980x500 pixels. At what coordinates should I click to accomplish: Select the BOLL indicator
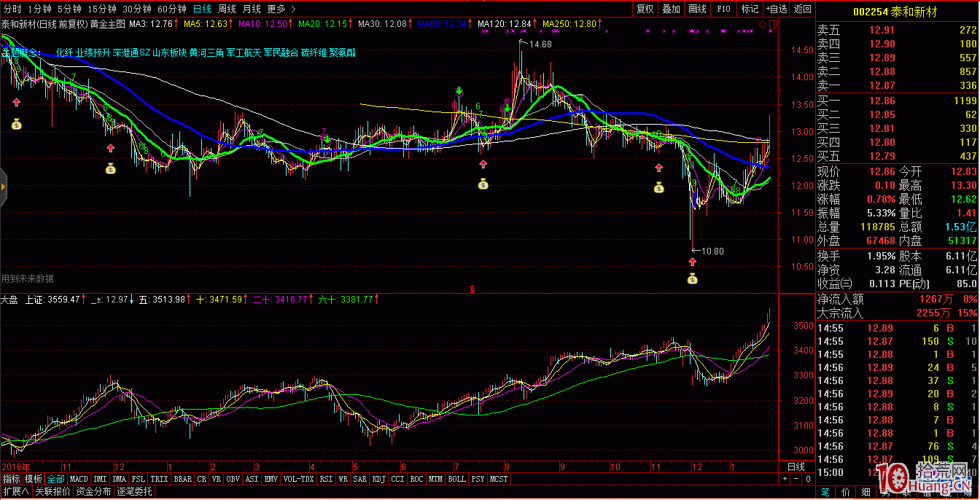coord(456,479)
